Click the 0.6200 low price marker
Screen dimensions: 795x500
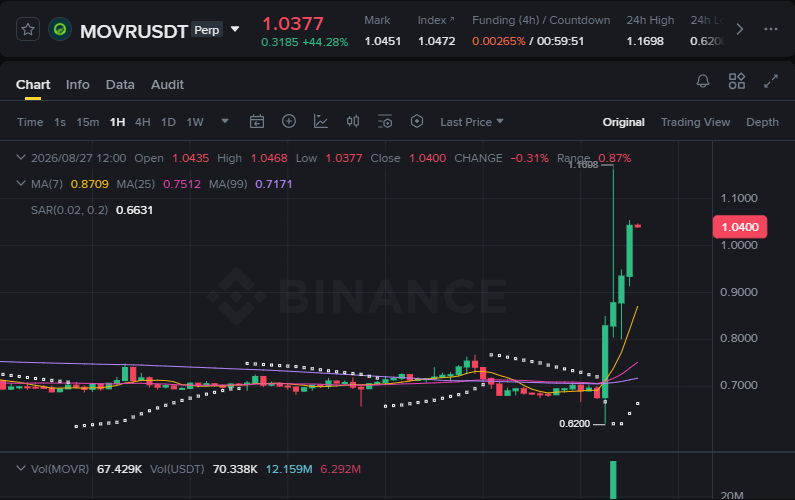pyautogui.click(x=574, y=423)
